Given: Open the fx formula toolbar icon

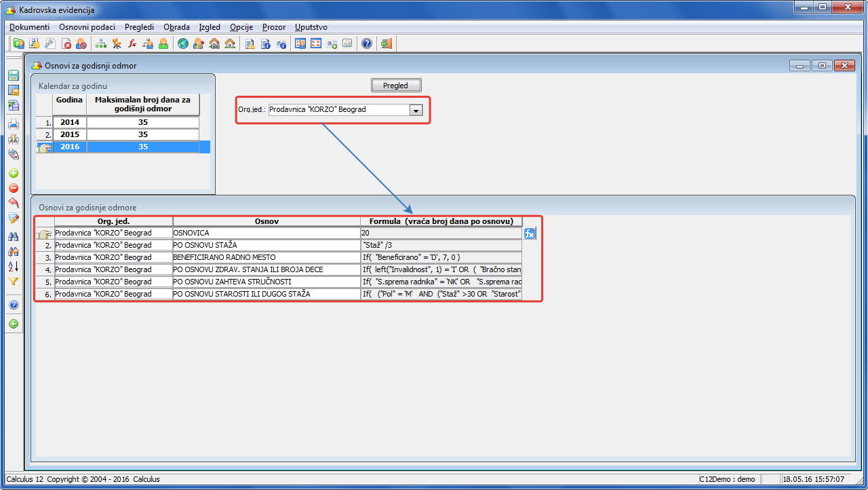Looking at the screenshot, I should point(132,43).
